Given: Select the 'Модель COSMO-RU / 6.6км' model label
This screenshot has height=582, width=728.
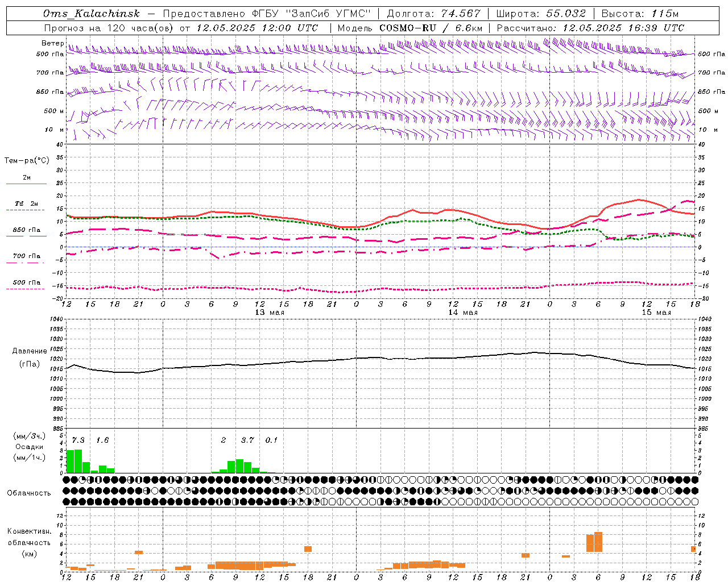Looking at the screenshot, I should coord(410,28).
